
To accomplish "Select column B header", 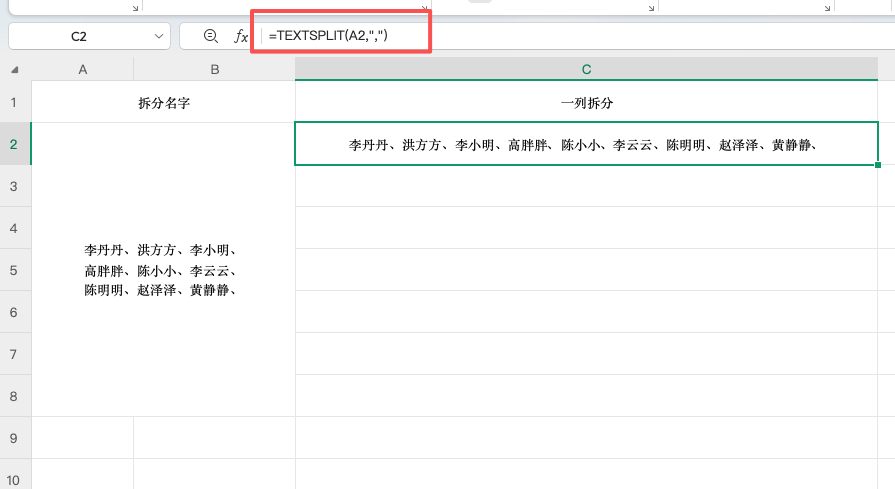I will pyautogui.click(x=215, y=70).
